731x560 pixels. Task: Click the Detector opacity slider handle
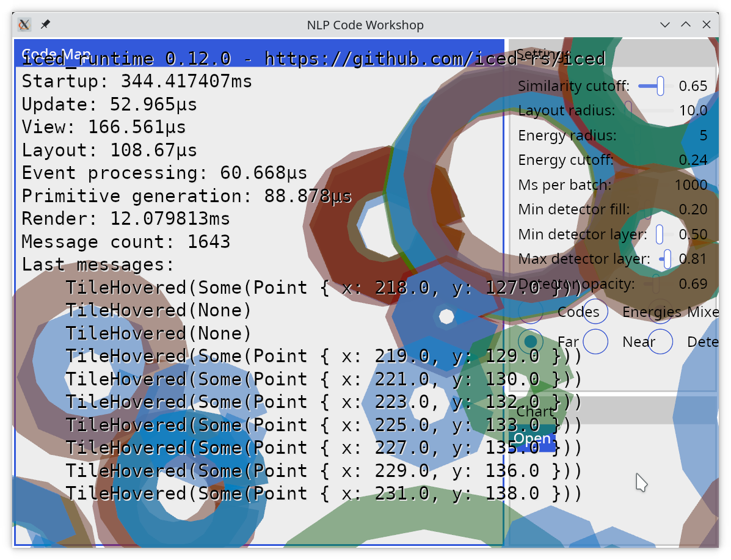[x=656, y=284]
